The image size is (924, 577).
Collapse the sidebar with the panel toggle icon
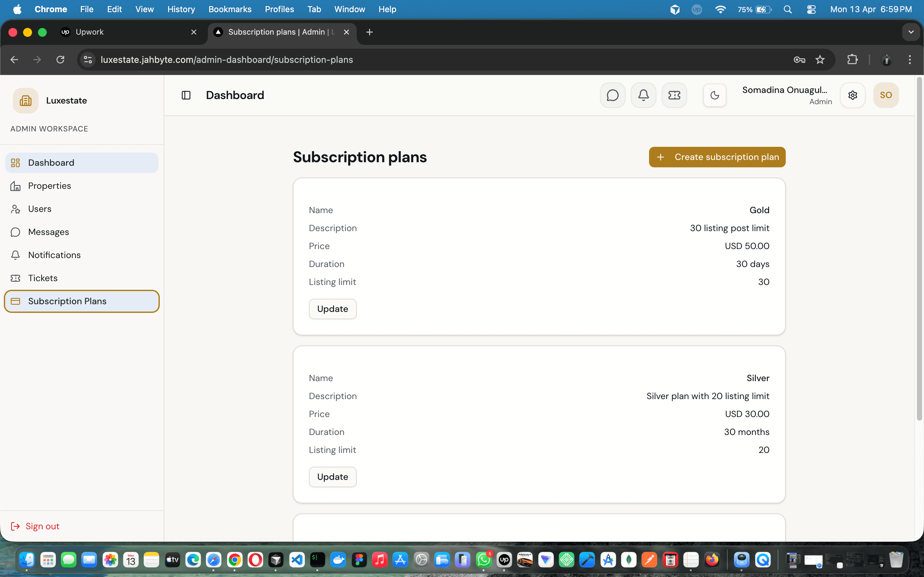[x=186, y=95]
